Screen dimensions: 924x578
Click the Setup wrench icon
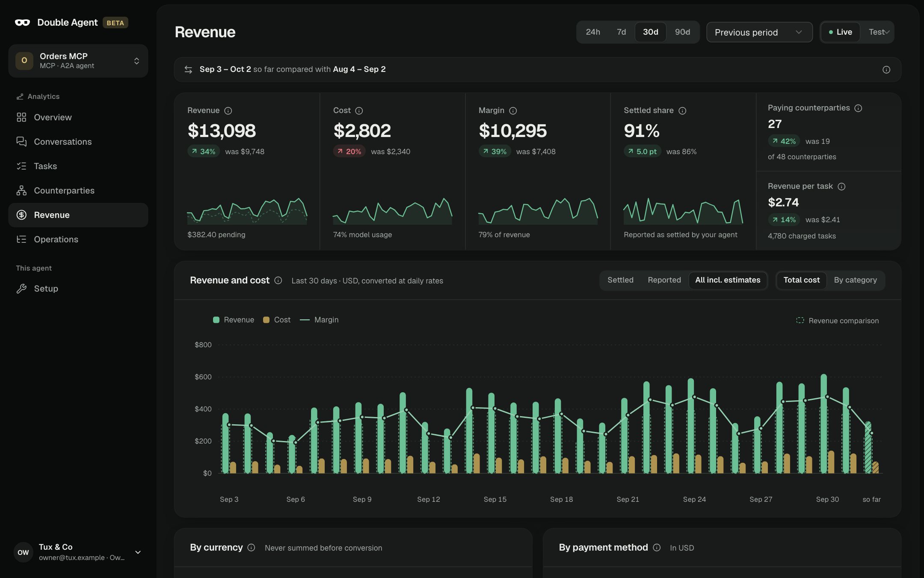(21, 289)
